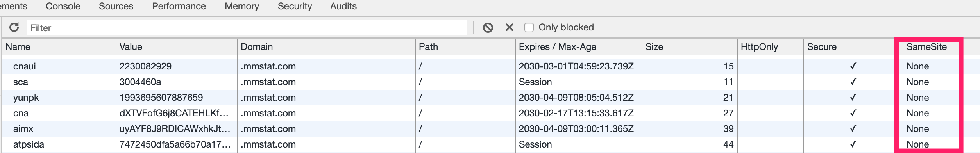Open the Console tab
Screen dimensions: 980x153
coord(63,6)
